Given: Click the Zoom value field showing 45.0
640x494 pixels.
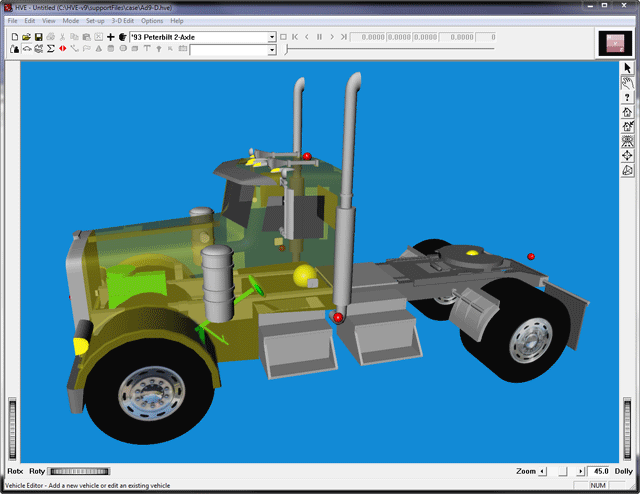Looking at the screenshot, I should pyautogui.click(x=600, y=471).
